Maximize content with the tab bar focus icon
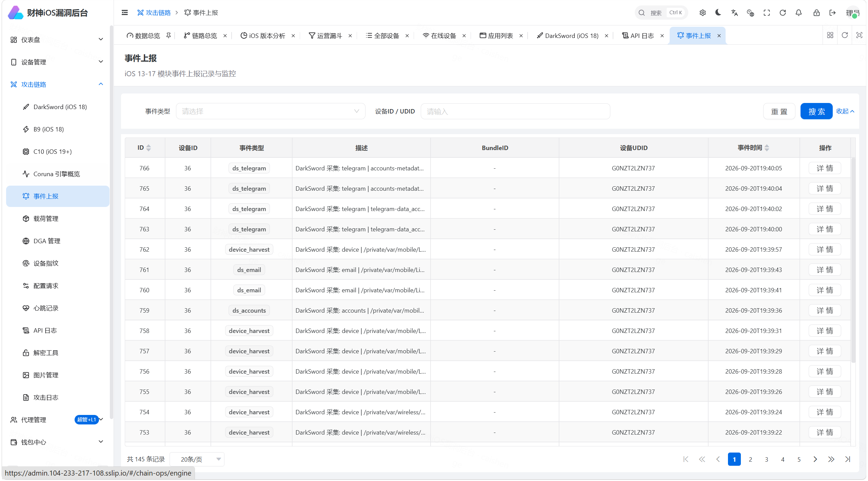Image resolution: width=868 pixels, height=481 pixels. tap(859, 35)
